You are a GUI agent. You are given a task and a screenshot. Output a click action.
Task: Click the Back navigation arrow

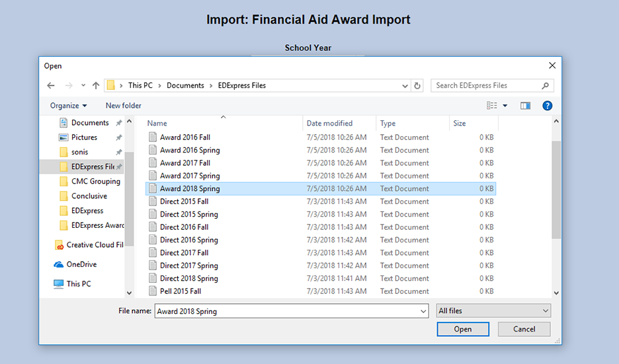[51, 85]
